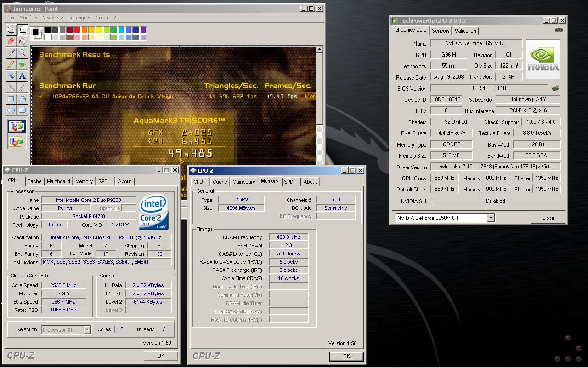
Task: Select the straight Line tool
Action: [x=11, y=87]
